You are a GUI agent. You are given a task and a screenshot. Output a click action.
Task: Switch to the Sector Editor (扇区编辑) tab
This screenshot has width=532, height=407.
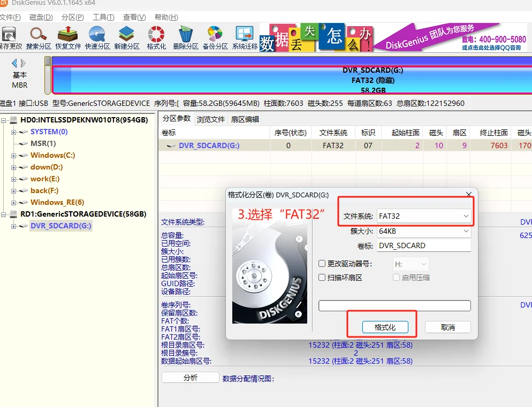(245, 119)
